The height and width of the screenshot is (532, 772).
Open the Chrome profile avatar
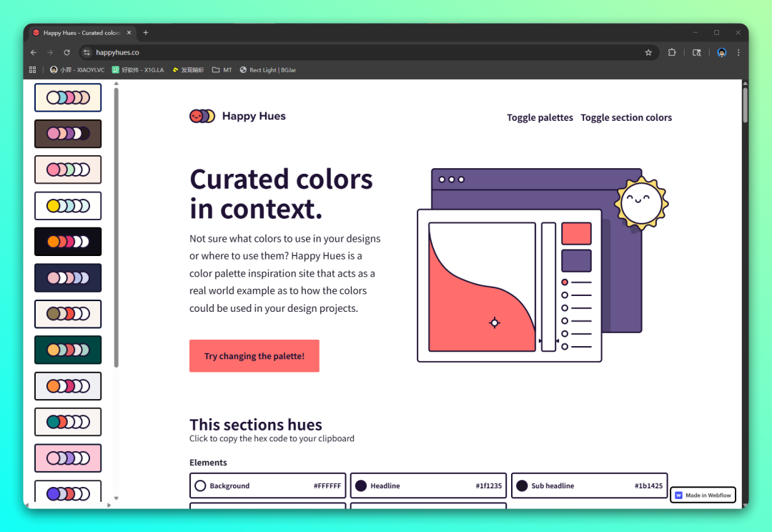coord(721,52)
